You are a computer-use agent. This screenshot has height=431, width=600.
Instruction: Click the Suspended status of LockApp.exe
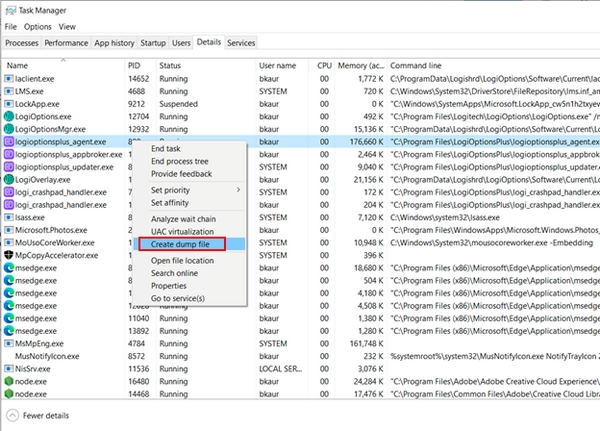point(178,104)
